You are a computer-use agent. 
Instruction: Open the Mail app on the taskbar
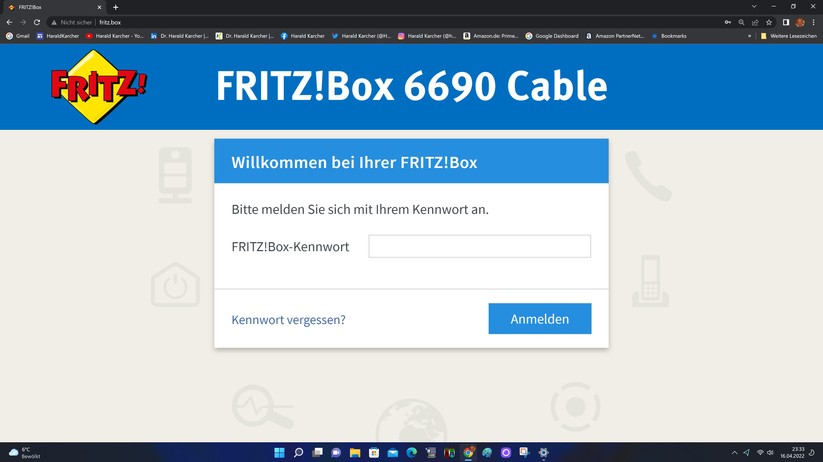click(393, 453)
